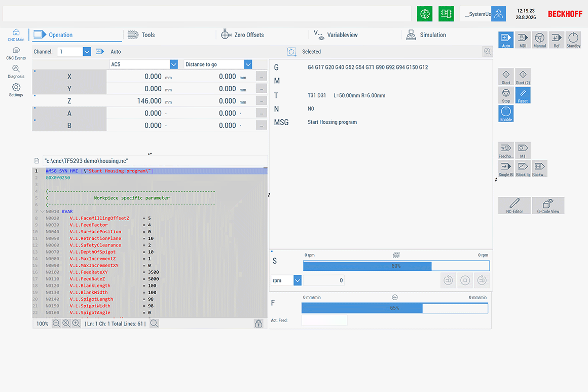Collapse the #VAR block at line 7
The image size is (588, 392).
point(42,211)
